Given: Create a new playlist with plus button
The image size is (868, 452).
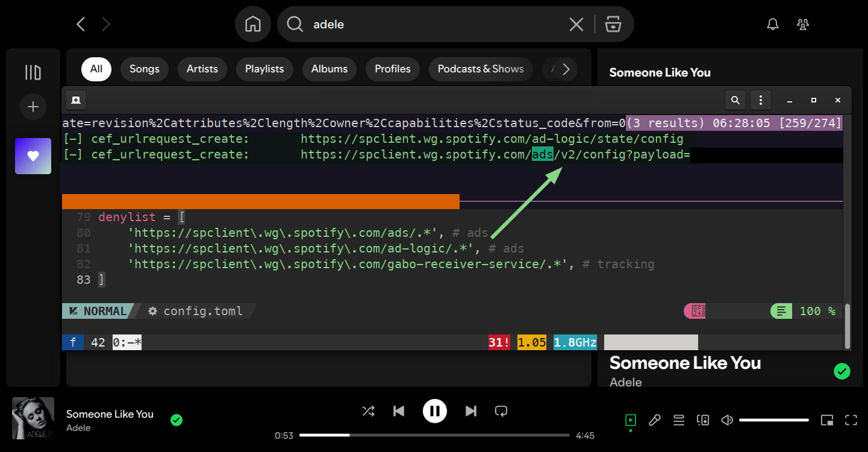Looking at the screenshot, I should [x=33, y=107].
